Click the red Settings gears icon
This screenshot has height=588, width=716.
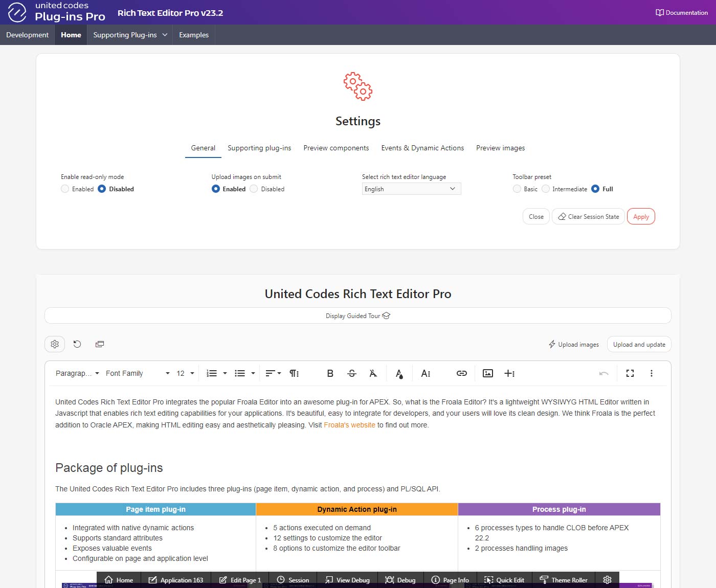pyautogui.click(x=358, y=86)
